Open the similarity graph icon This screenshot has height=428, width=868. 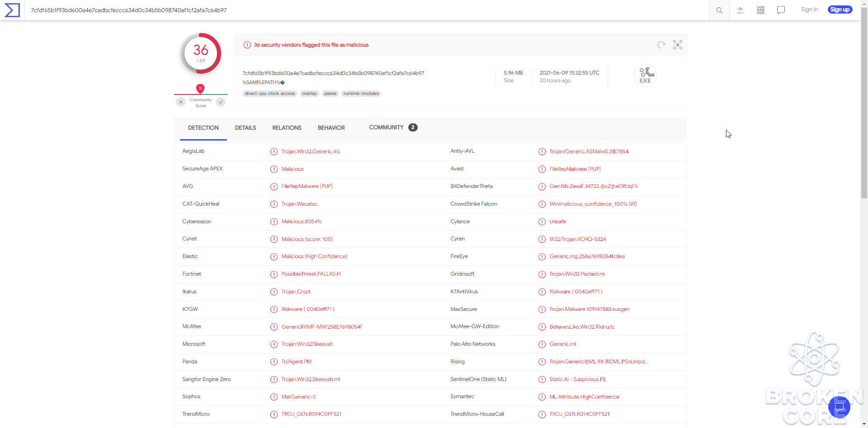tap(678, 45)
